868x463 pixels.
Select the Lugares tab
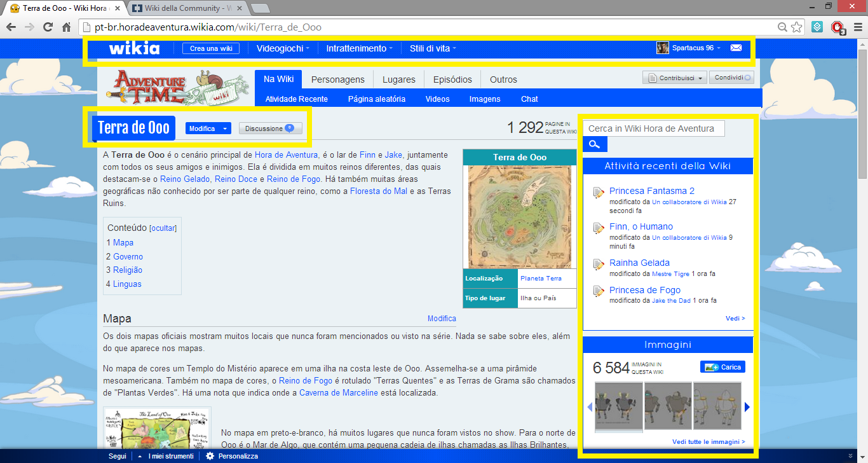click(x=399, y=79)
